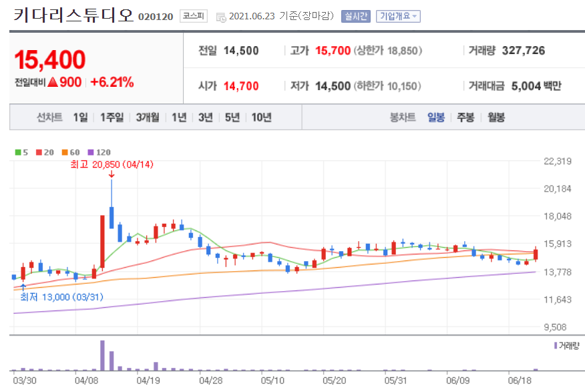Click the orange 60-day average legend swatch
585x392 pixels.
tap(65, 152)
